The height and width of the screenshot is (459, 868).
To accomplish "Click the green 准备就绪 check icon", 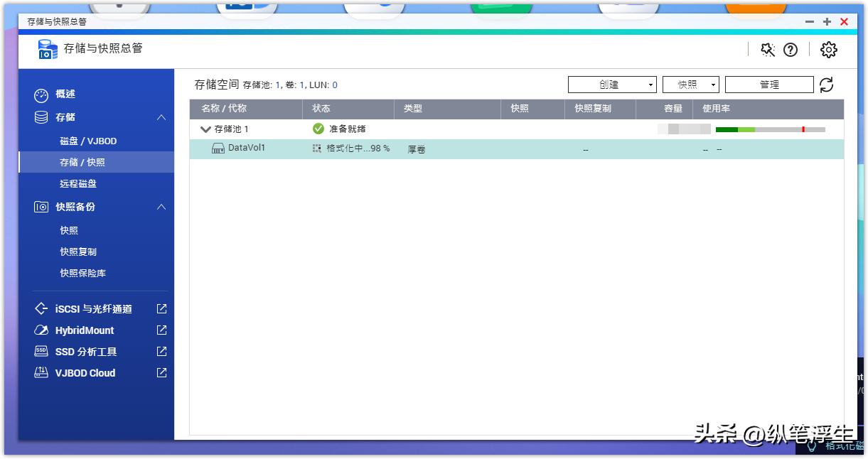I will (318, 129).
